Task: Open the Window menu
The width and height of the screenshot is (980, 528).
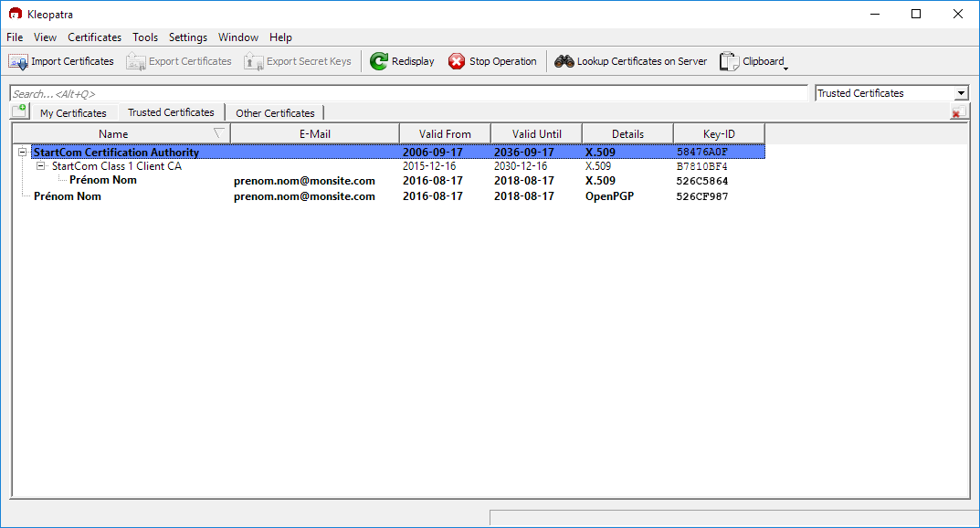Action: 238,37
